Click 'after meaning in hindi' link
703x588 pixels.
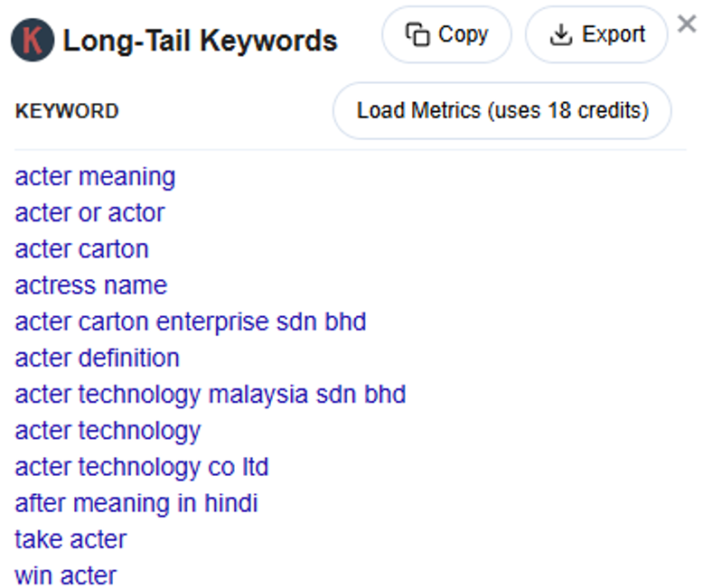[136, 502]
